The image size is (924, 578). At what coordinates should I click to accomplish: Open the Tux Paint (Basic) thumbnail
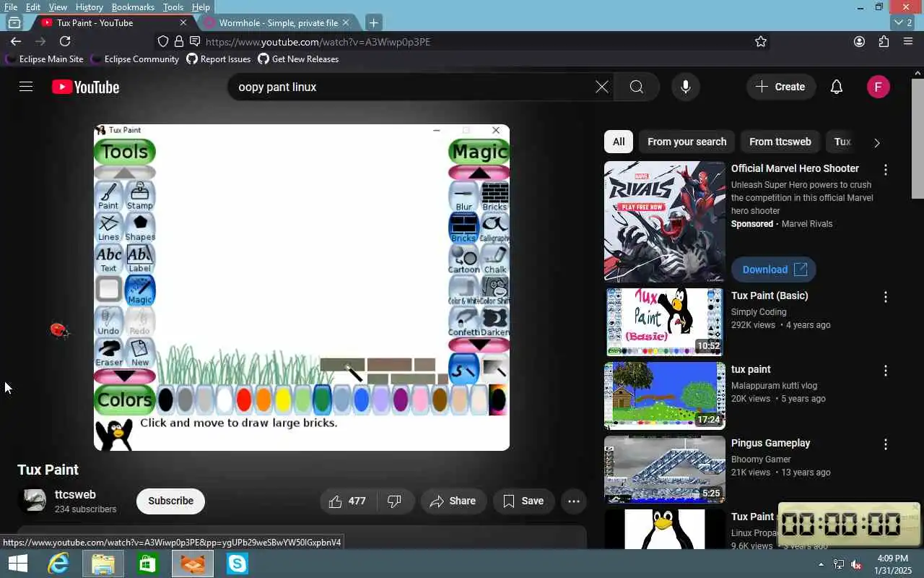coord(665,322)
